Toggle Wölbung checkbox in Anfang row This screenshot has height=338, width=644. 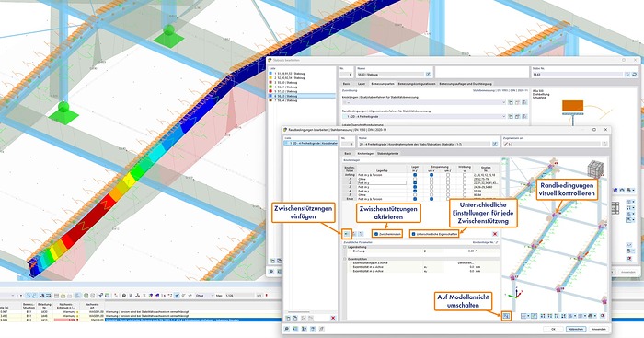click(x=465, y=175)
